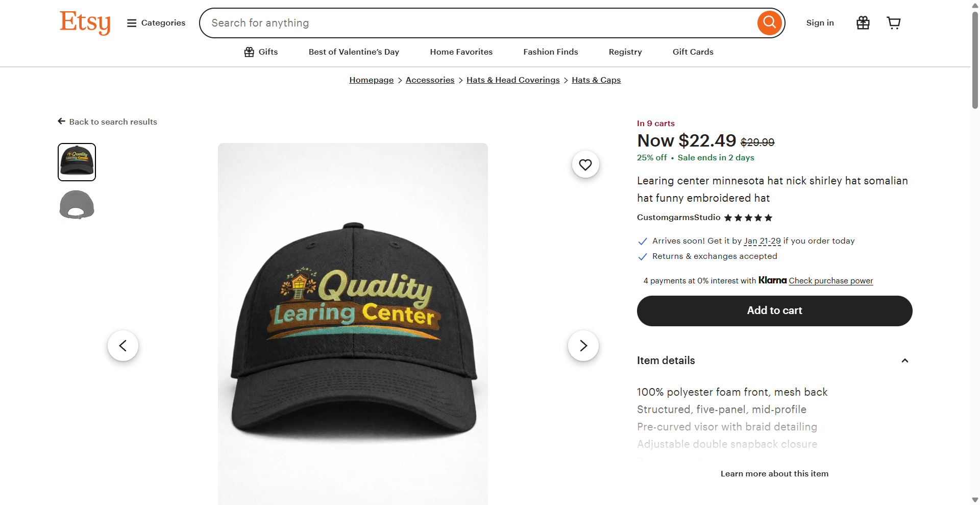980x505 pixels.
Task: Open the gift registry icon in header
Action: [863, 23]
